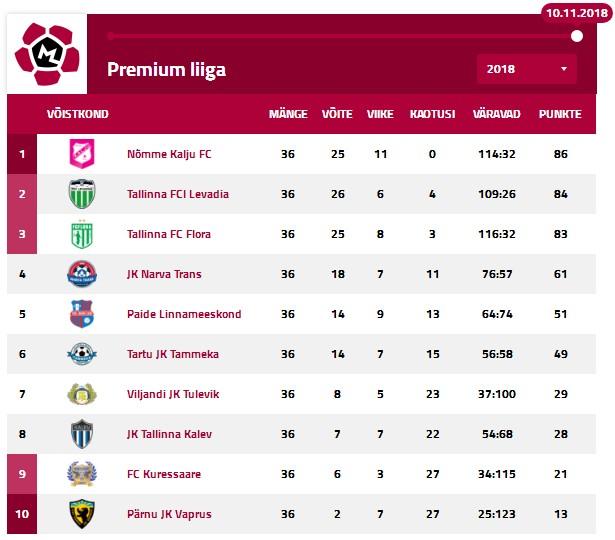
Task: Open Pärnu JK Vaprus team link
Action: click(x=169, y=514)
